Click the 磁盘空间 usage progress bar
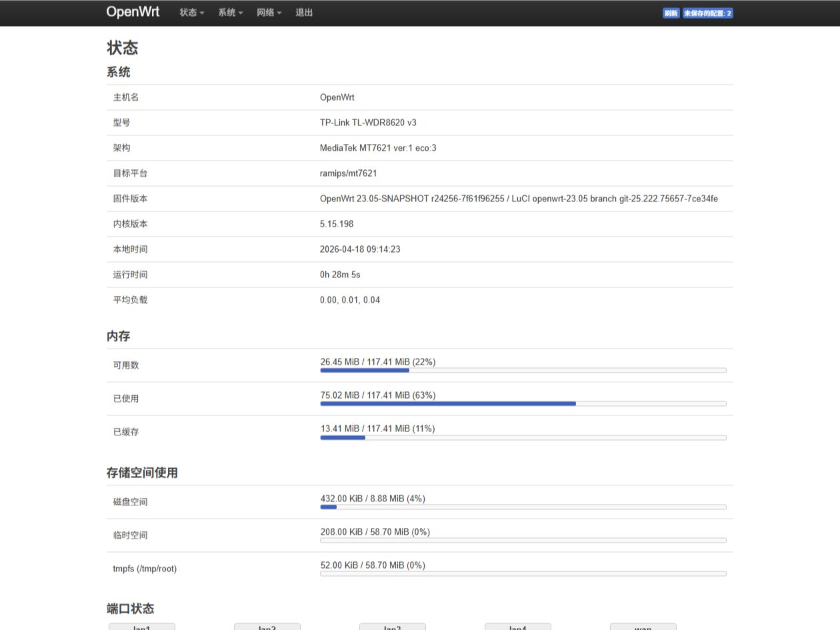 [523, 507]
